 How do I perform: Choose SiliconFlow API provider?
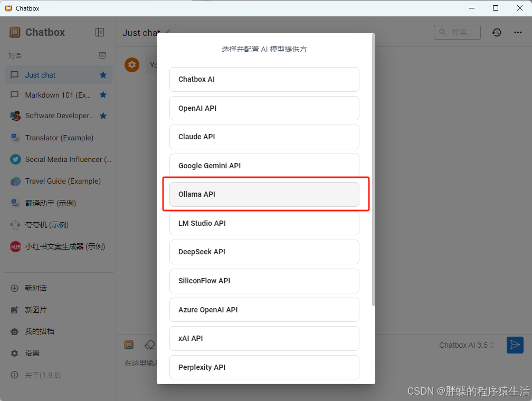[x=264, y=281]
